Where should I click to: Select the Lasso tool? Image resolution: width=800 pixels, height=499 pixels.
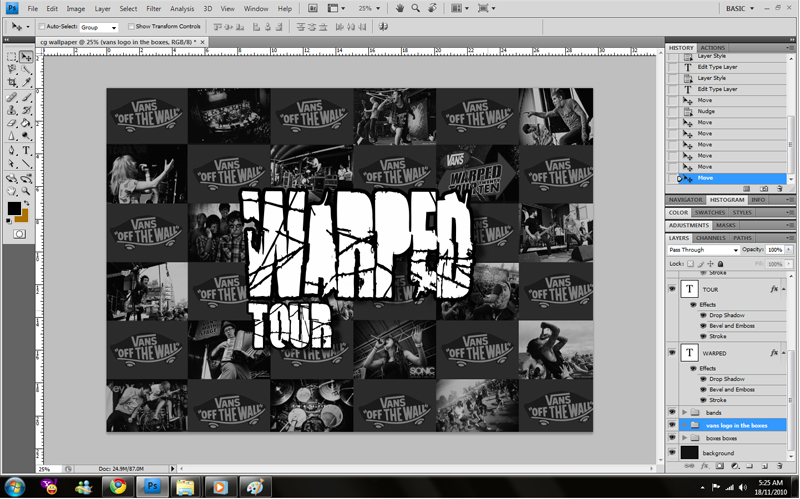click(x=12, y=69)
